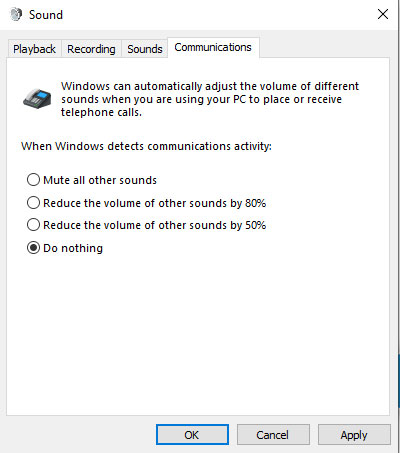The height and width of the screenshot is (453, 400).
Task: Click the 'Mute all other sounds' label text
Action: (x=100, y=180)
